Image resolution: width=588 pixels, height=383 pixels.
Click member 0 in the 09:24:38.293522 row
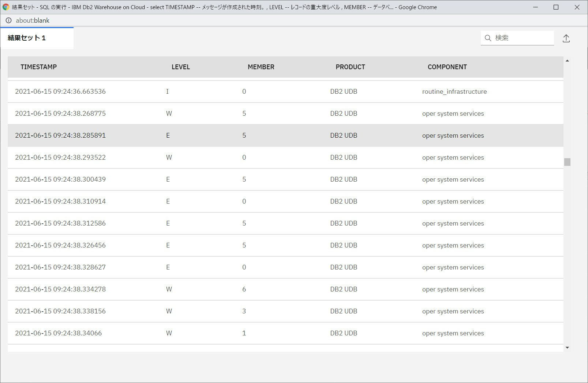244,157
